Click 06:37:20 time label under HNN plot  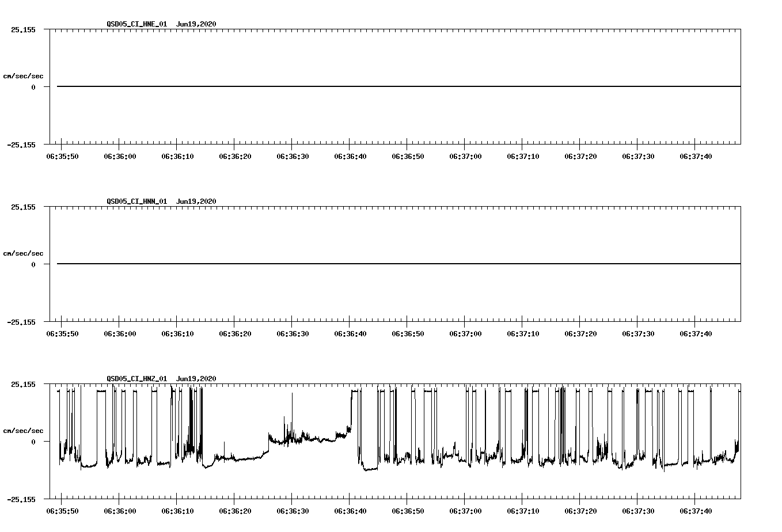(x=580, y=334)
